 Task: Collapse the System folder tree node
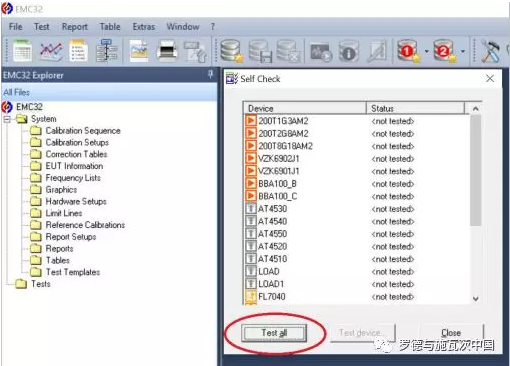(7, 119)
